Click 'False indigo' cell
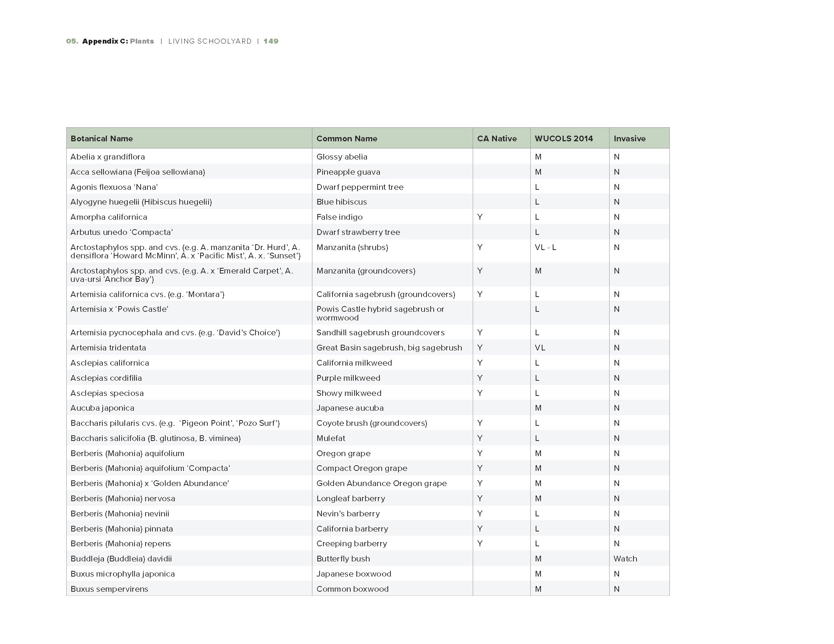Viewport: 834px width, 644px height. tap(340, 217)
